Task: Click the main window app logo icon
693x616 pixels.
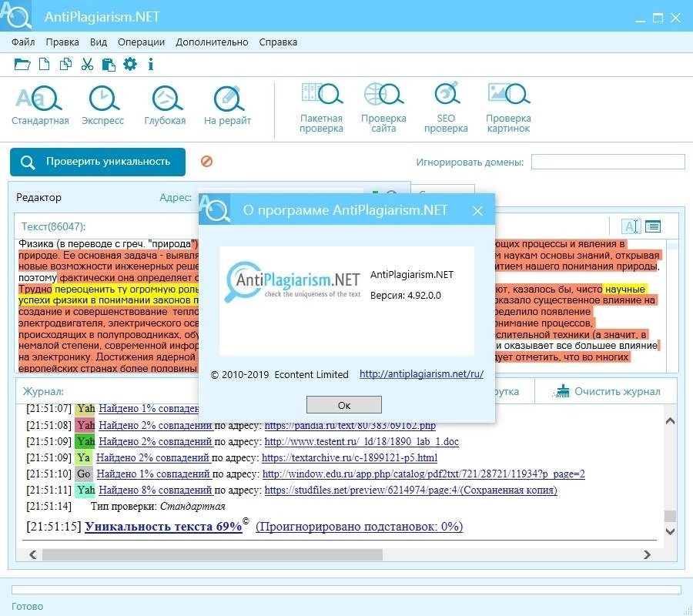Action: [16, 16]
